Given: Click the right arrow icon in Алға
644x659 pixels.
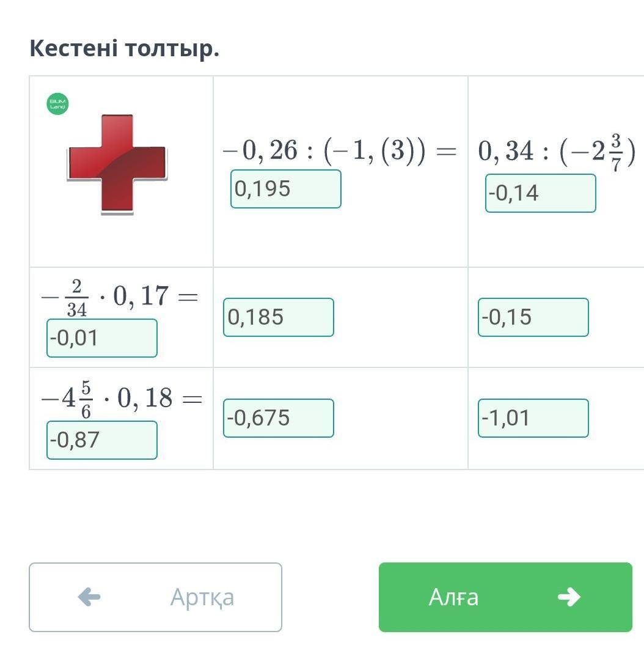Looking at the screenshot, I should [x=568, y=597].
